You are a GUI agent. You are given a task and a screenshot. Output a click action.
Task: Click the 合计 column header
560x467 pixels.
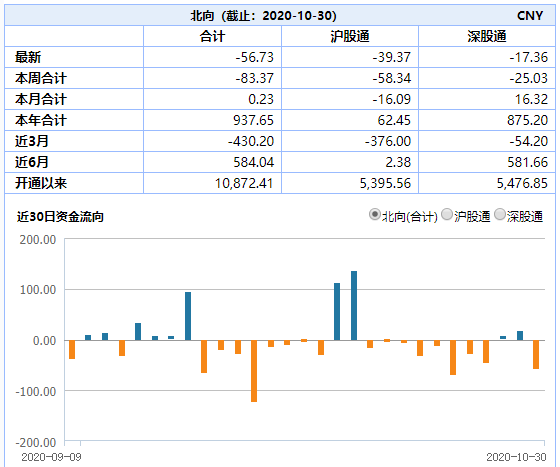[212, 36]
